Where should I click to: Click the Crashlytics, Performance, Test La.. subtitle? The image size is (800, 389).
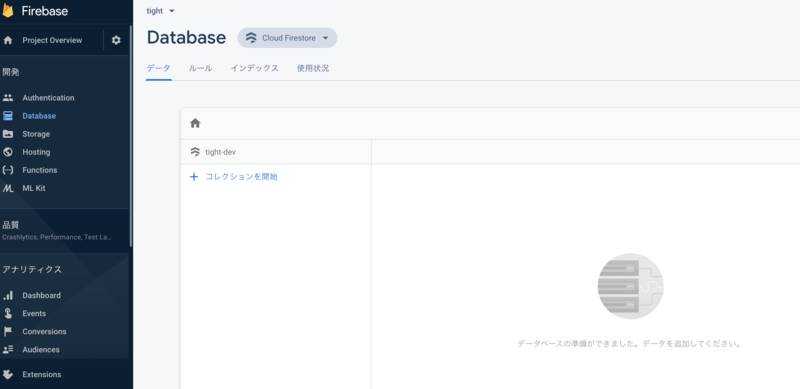pos(57,237)
